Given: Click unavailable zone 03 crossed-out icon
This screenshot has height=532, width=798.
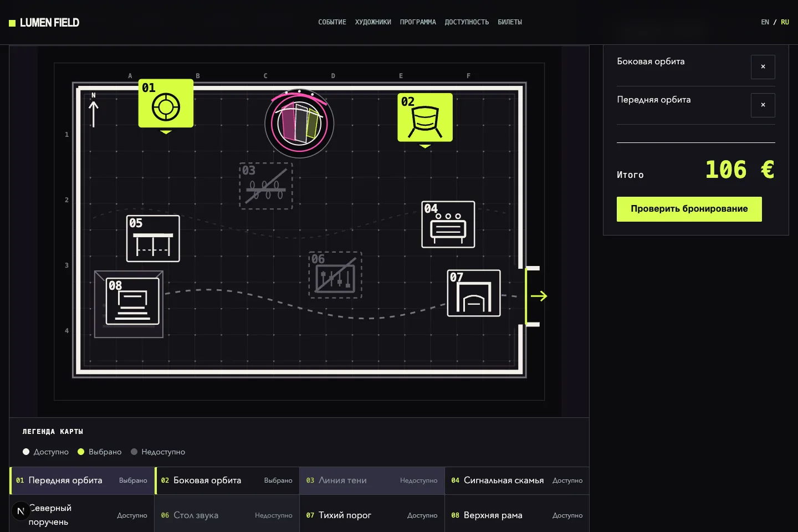Looking at the screenshot, I should click(x=266, y=186).
